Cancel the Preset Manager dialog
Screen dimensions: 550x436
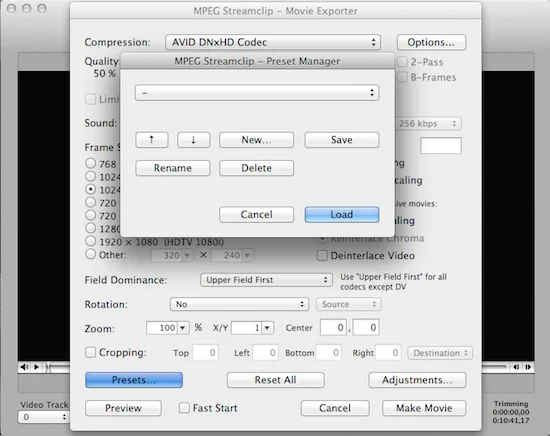point(256,214)
